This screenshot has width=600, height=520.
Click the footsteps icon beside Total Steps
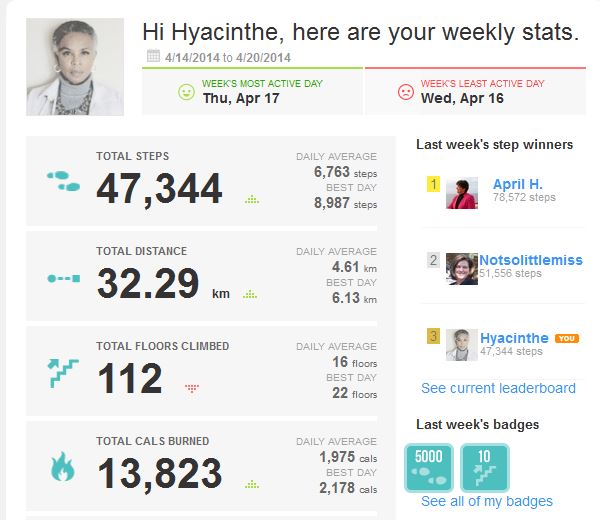point(63,182)
